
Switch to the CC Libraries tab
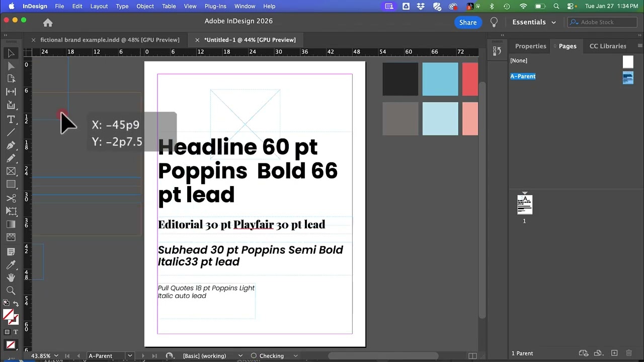pyautogui.click(x=608, y=46)
